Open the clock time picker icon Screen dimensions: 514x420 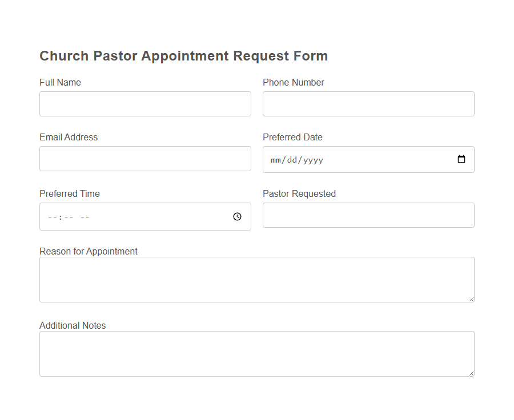[237, 216]
